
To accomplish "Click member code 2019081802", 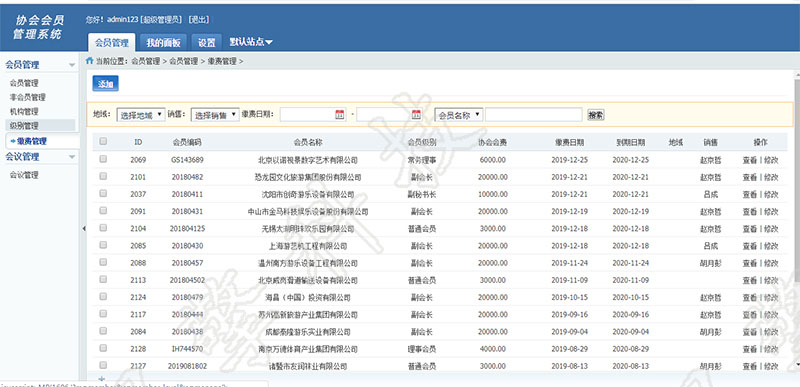I will 187,366.
